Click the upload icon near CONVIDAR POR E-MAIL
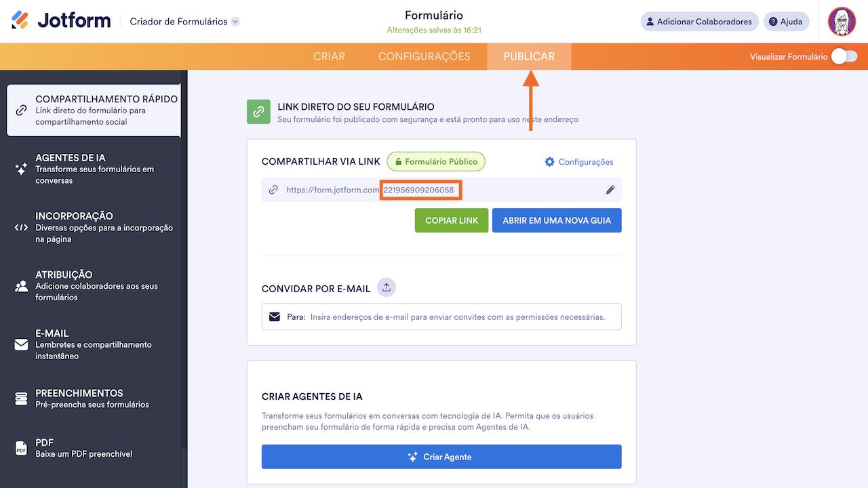This screenshot has width=868, height=488. [386, 287]
